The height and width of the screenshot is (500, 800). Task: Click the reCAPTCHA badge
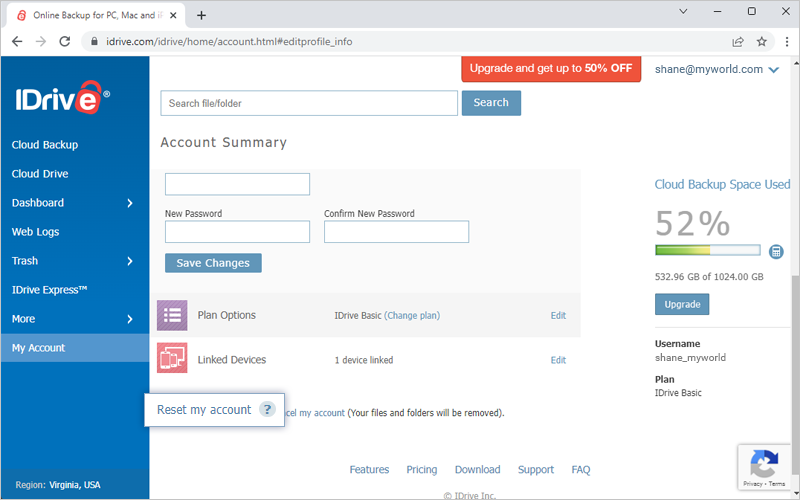point(764,466)
